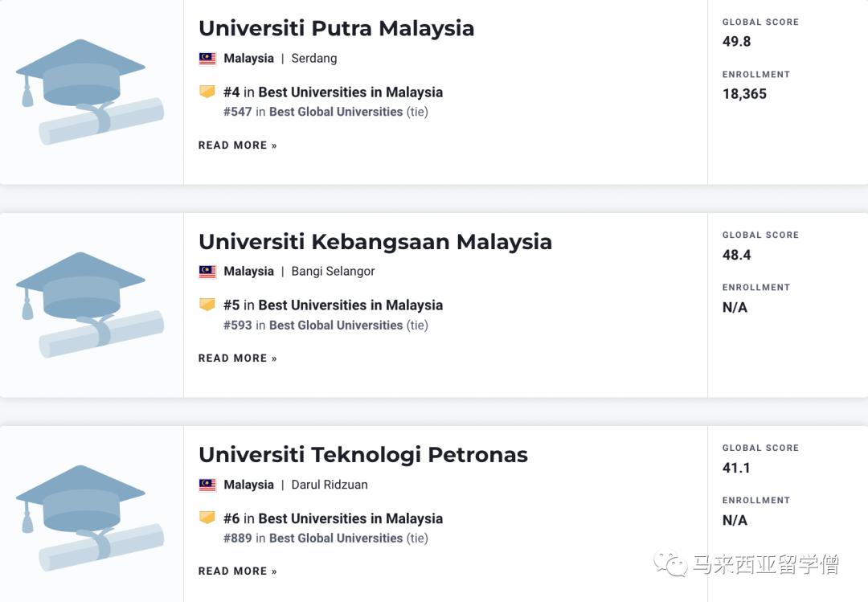
Task: Open Best Global Universities link at #889
Action: 336,539
